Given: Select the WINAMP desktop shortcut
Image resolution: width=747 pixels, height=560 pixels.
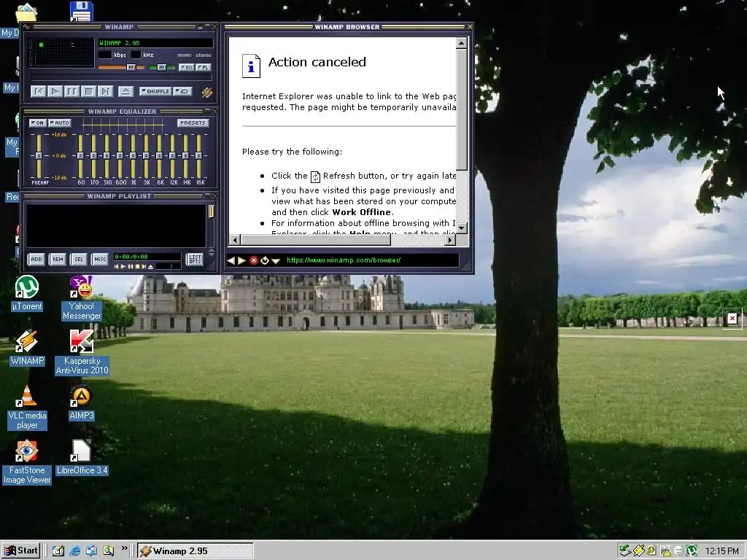Looking at the screenshot, I should 27,348.
